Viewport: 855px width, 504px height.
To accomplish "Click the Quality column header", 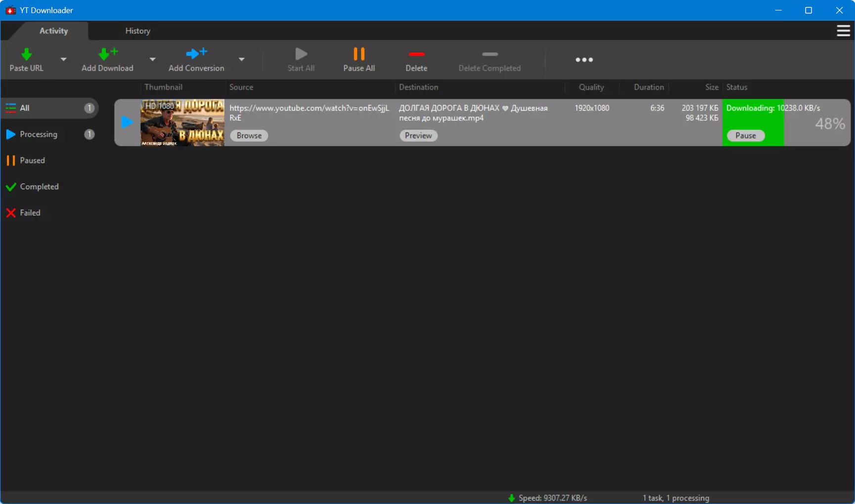I will pyautogui.click(x=591, y=87).
